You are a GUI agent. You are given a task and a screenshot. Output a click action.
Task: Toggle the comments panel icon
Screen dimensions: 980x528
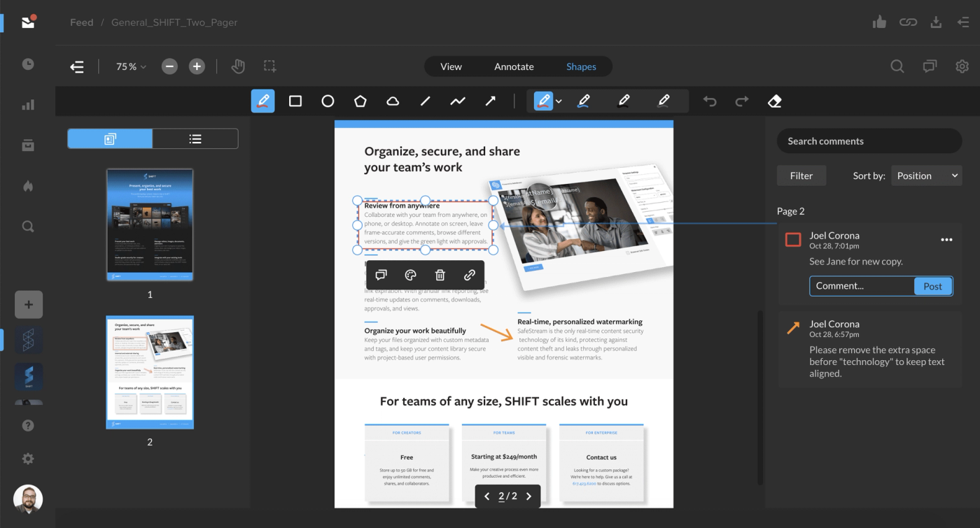[x=930, y=66]
